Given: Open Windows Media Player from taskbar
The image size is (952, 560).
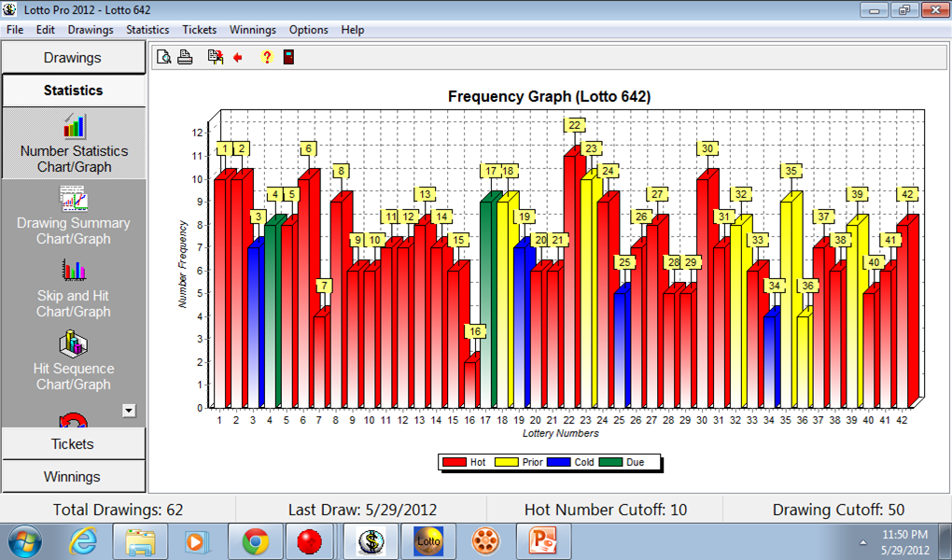Looking at the screenshot, I should tap(197, 541).
